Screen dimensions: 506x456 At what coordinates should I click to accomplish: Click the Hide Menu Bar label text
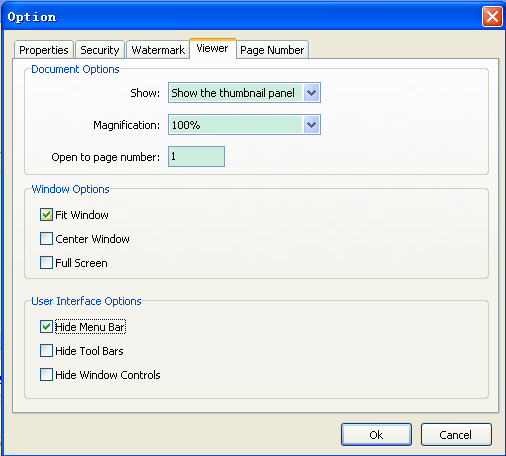click(90, 327)
